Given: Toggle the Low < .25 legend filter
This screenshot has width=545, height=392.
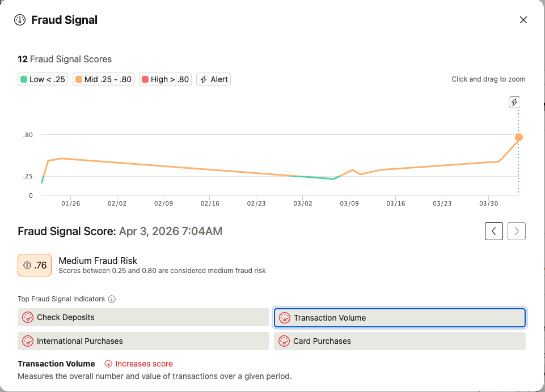Looking at the screenshot, I should (x=43, y=79).
